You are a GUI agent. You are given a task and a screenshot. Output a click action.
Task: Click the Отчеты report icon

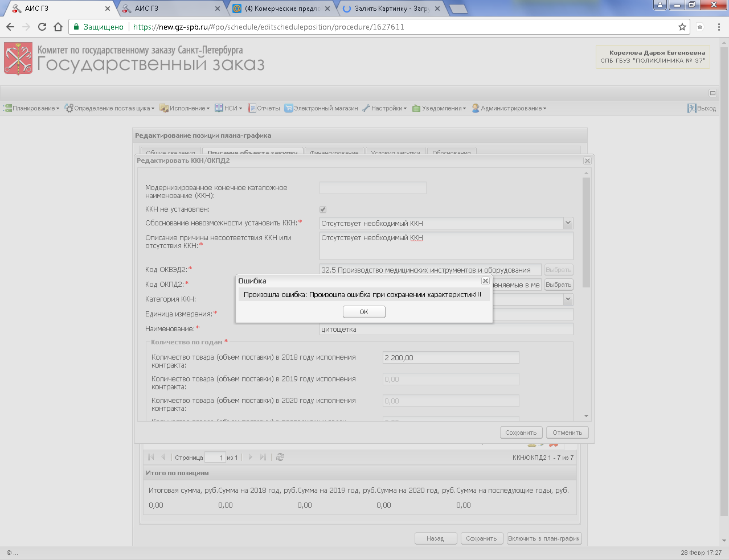tap(252, 108)
